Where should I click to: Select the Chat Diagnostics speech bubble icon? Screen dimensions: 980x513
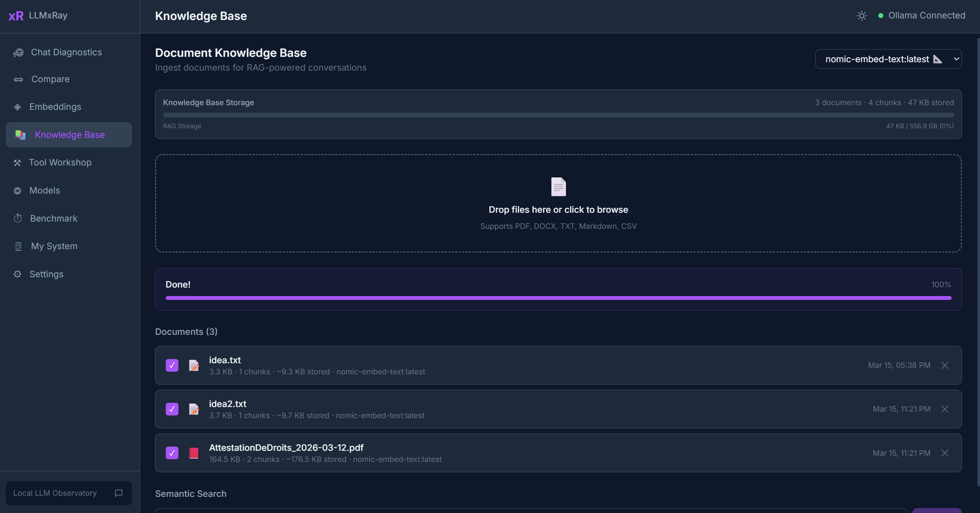click(x=18, y=52)
